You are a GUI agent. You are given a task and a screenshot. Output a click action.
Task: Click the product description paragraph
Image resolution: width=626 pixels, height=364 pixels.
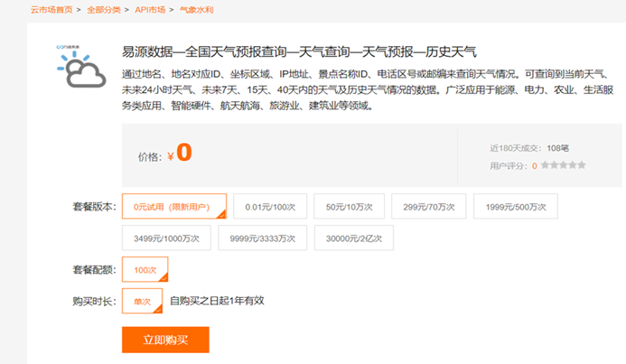(x=368, y=89)
